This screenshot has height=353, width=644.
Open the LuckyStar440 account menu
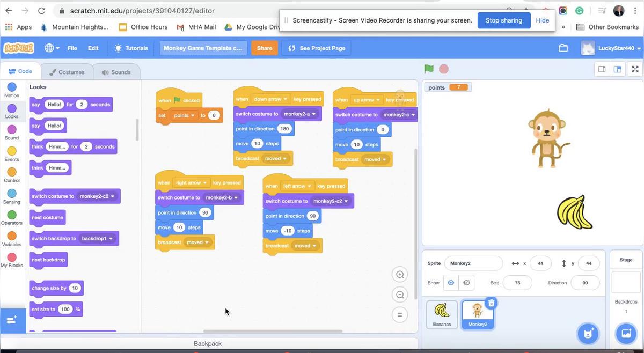tap(611, 48)
